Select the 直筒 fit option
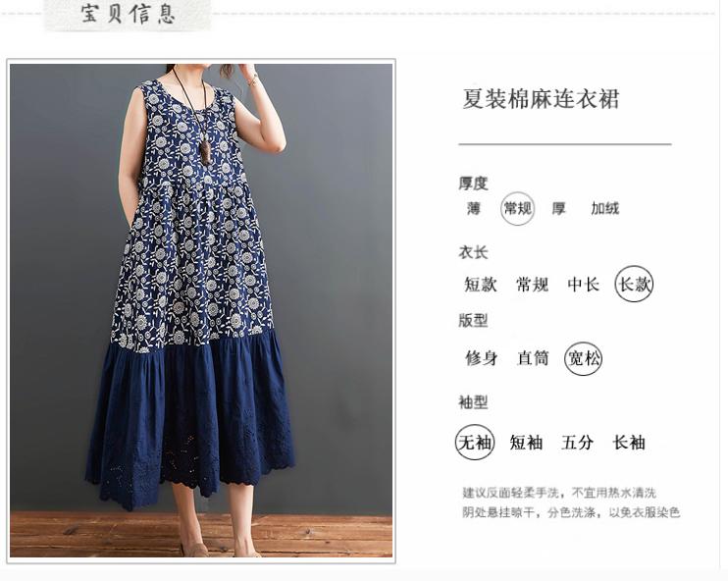The width and height of the screenshot is (728, 581). click(x=533, y=358)
